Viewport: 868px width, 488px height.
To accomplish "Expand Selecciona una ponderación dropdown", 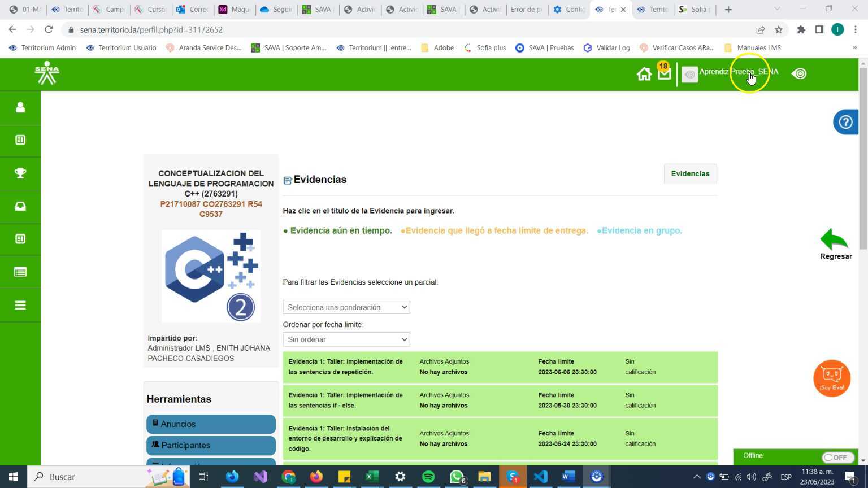I will coord(346,307).
